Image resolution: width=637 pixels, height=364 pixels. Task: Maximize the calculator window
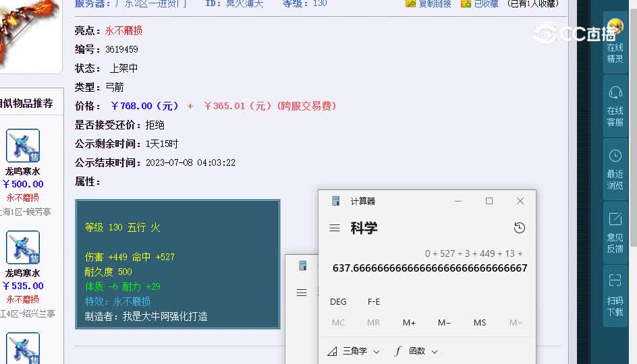[489, 201]
